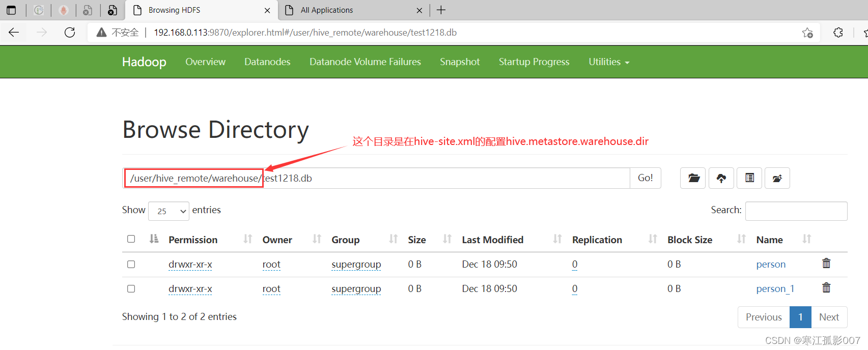Close the Browsing HDFS tab
The image size is (868, 350).
tap(267, 10)
